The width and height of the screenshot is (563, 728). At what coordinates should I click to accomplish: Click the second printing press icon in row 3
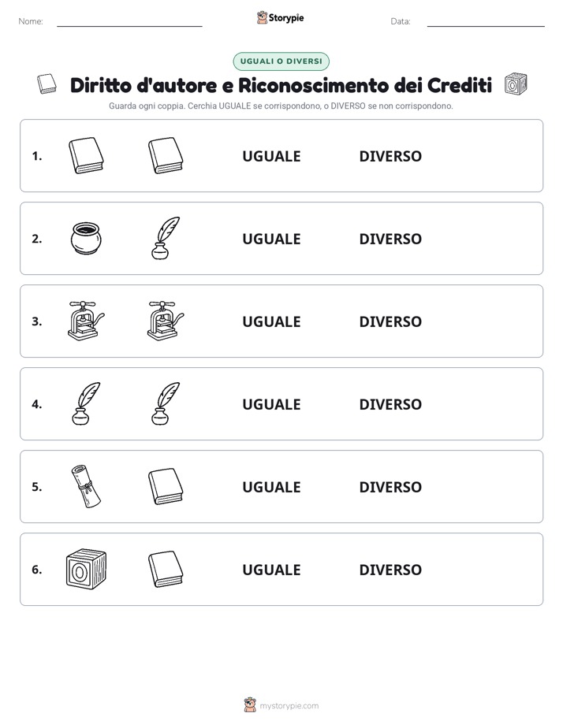tap(166, 321)
